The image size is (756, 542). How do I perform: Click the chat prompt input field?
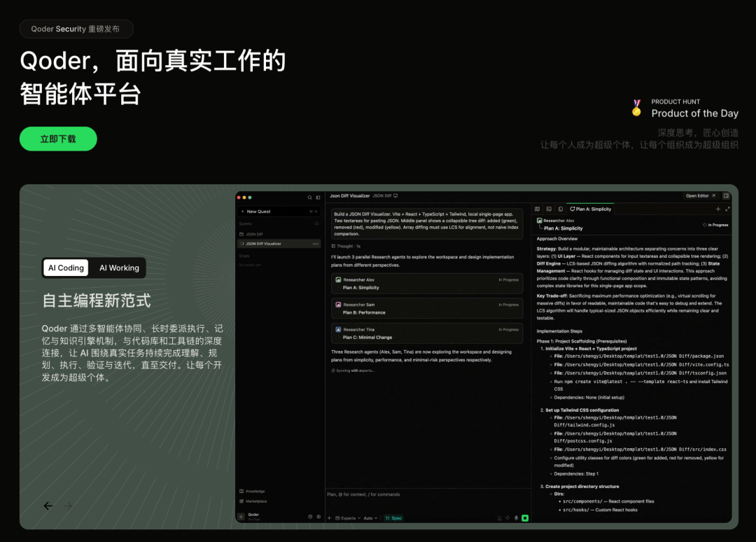pos(427,495)
